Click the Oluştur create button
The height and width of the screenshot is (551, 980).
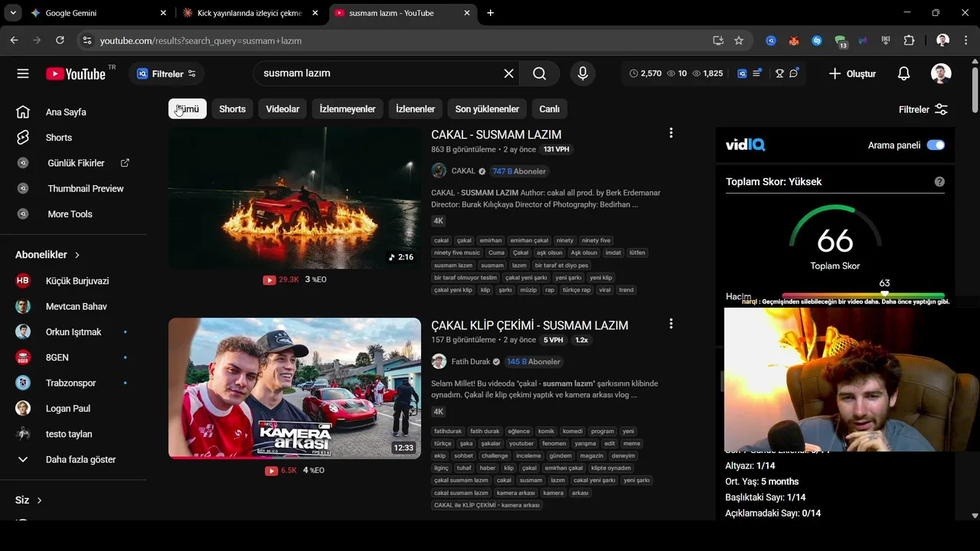852,73
